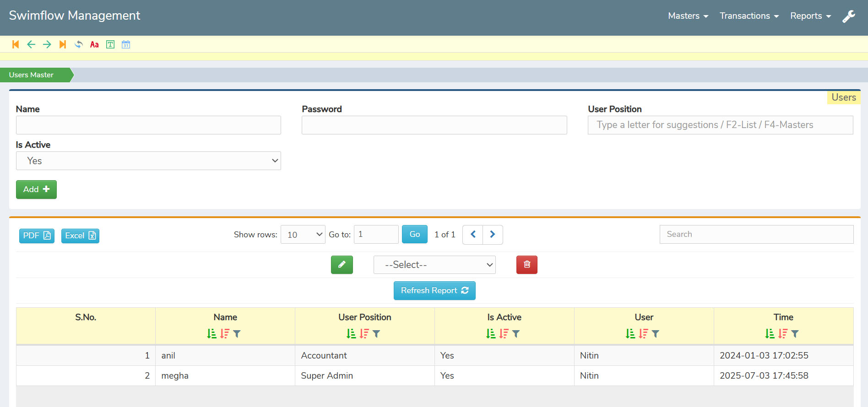Sort Name column ascending
Image resolution: width=868 pixels, height=407 pixels.
click(x=212, y=334)
